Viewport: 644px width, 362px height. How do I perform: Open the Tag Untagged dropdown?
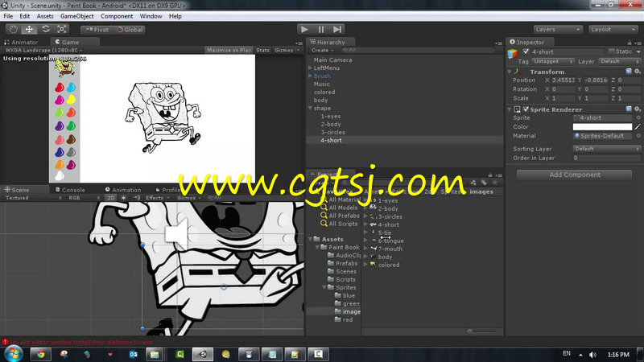(553, 61)
